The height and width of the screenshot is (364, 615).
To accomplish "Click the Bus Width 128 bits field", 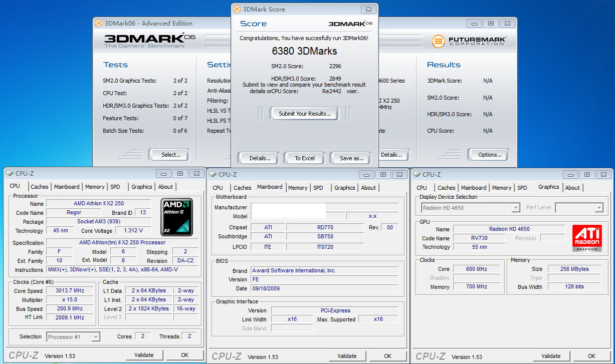I will [x=574, y=287].
